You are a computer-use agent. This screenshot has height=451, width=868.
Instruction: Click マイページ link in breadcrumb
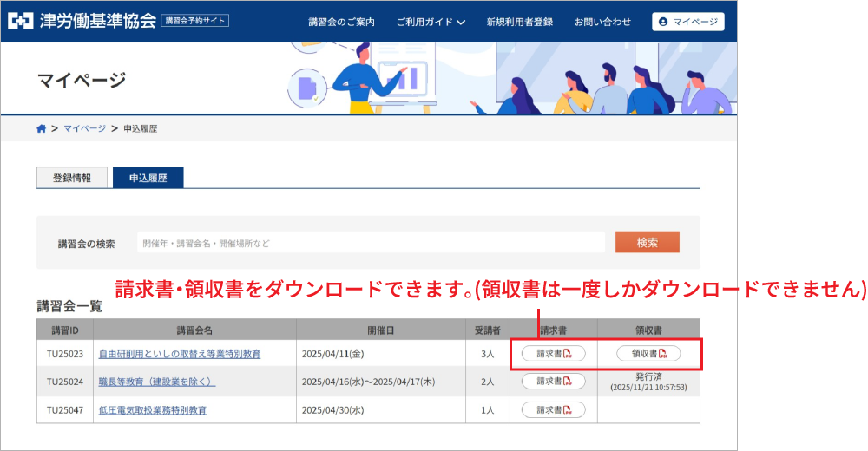[84, 128]
